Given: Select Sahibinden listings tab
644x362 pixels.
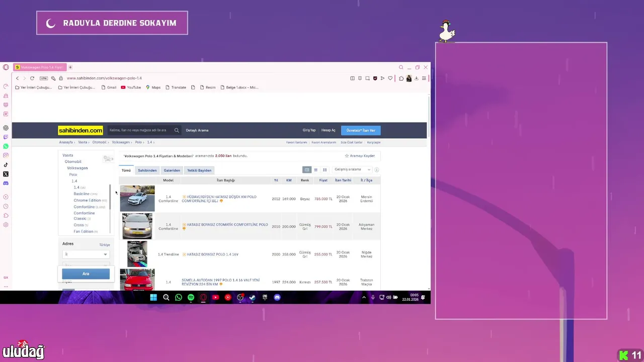Looking at the screenshot, I should (x=147, y=170).
